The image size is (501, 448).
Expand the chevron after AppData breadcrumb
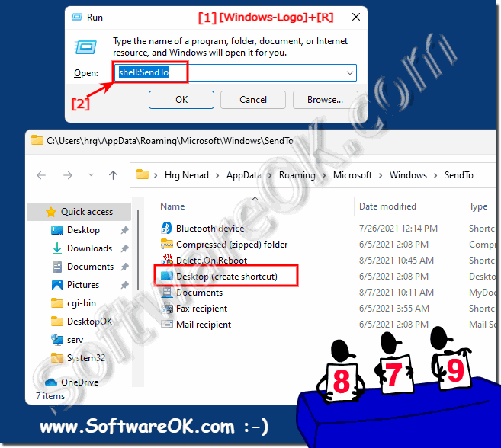click(270, 176)
